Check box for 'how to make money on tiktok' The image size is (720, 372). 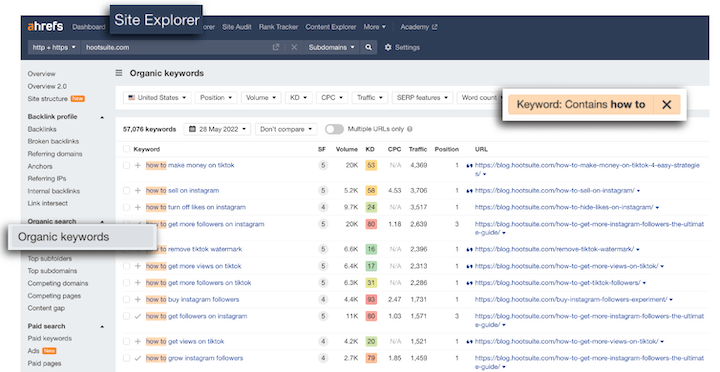126,165
